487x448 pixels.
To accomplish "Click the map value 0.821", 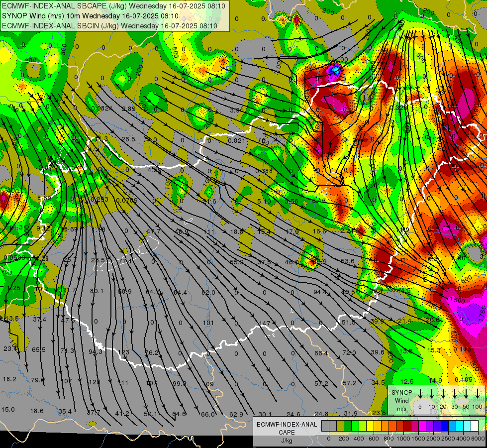I will click(x=237, y=140).
